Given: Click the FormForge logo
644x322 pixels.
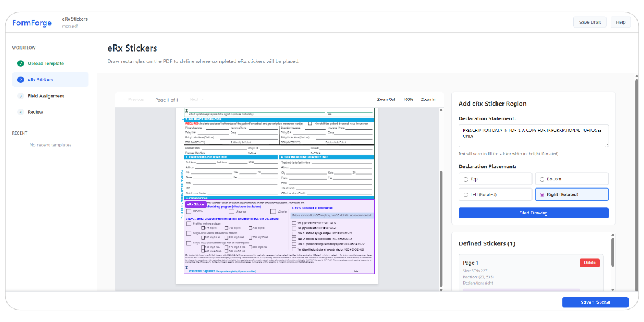Looking at the screenshot, I should click(32, 23).
